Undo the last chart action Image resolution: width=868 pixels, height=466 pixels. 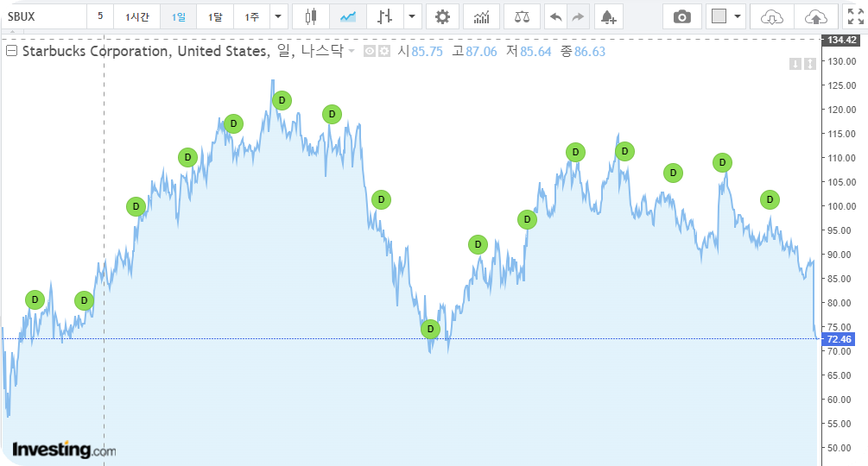pos(556,16)
